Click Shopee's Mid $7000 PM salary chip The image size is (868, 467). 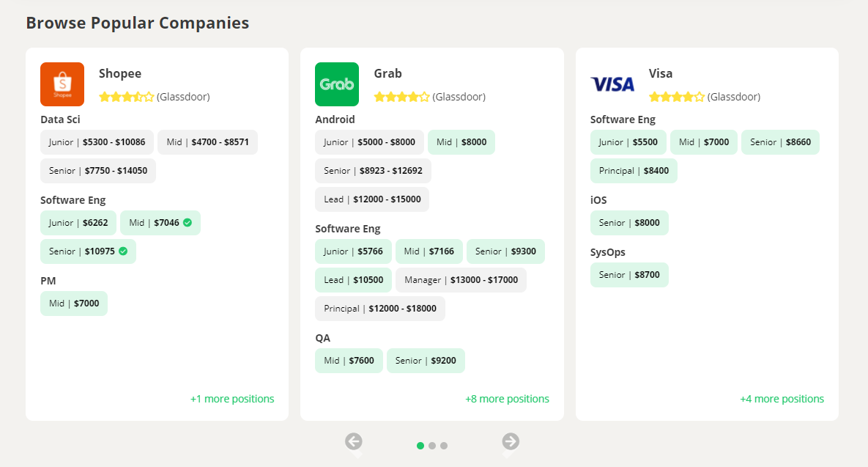[x=73, y=303]
